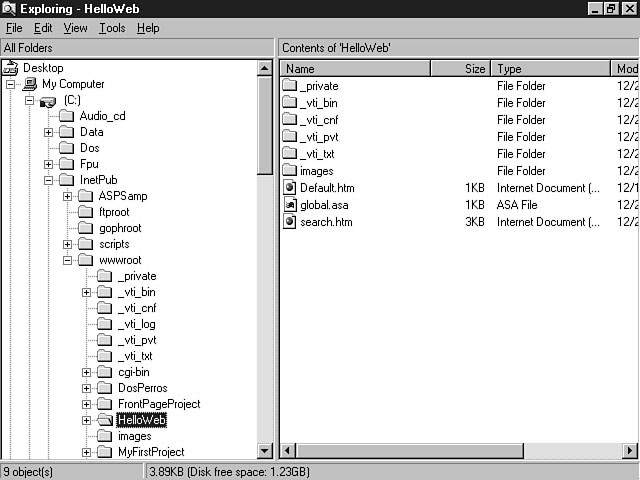Collapse the InetPub folder node
This screenshot has height=480, width=640.
point(49,180)
